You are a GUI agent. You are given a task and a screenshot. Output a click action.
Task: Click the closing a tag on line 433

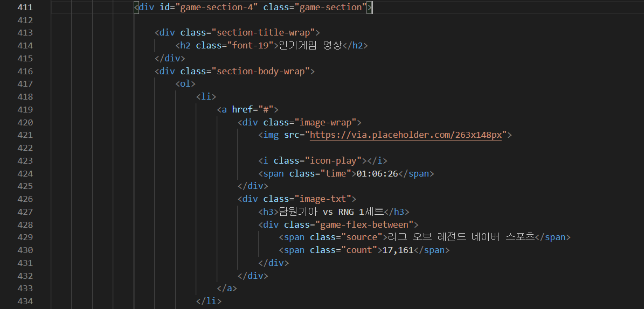[x=227, y=289]
